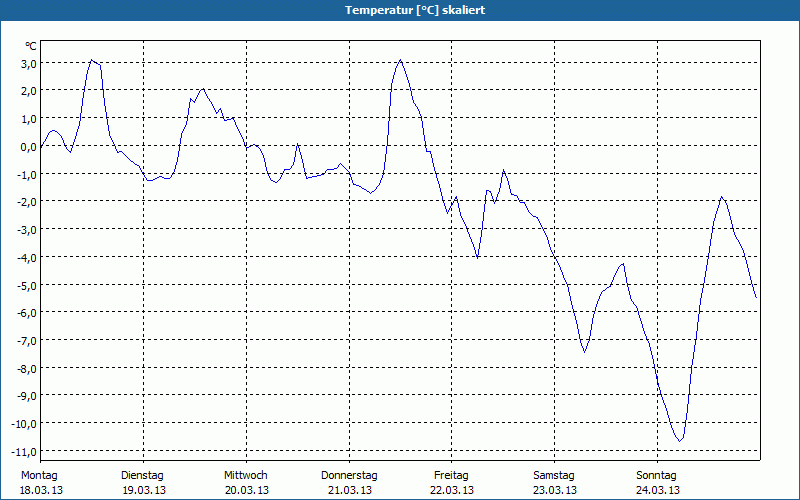Click the date 24.03.13

658,490
